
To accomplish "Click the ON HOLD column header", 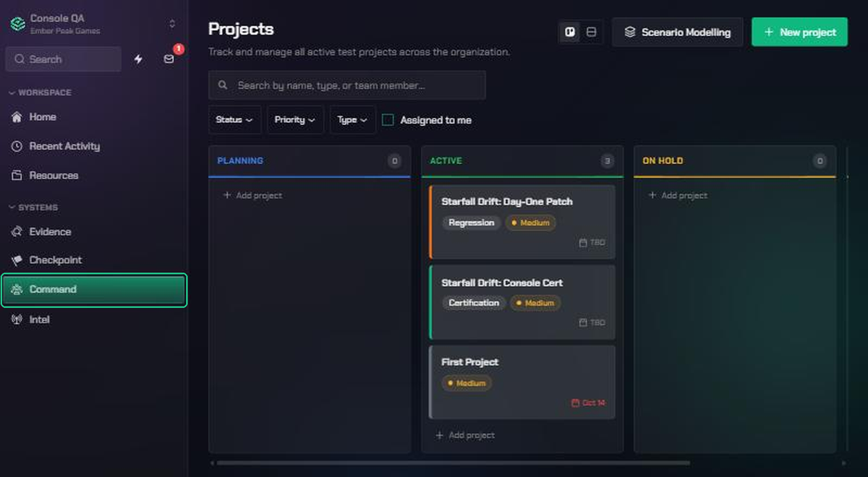I will 663,161.
